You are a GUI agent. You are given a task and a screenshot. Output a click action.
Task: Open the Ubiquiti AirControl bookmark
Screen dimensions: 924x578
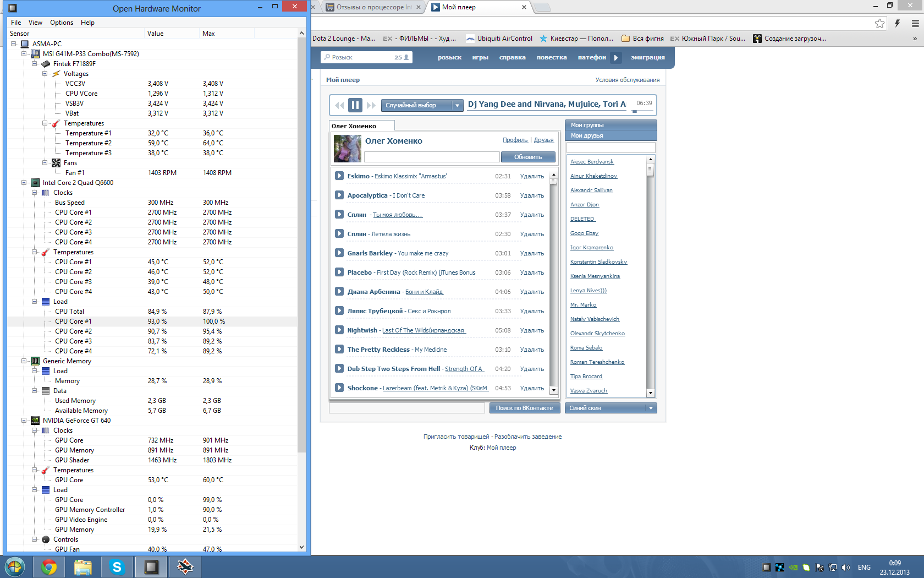pos(499,39)
